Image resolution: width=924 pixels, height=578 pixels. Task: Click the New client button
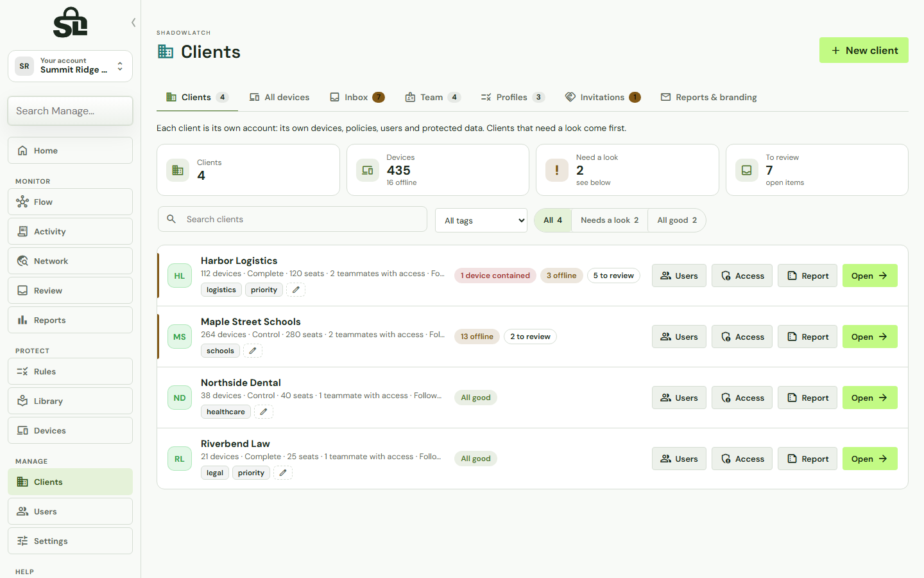(864, 50)
